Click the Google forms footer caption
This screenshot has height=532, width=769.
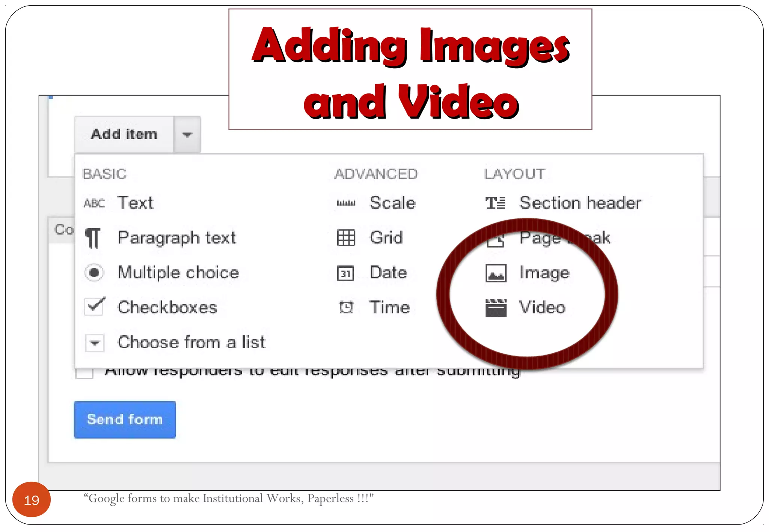pyautogui.click(x=229, y=498)
